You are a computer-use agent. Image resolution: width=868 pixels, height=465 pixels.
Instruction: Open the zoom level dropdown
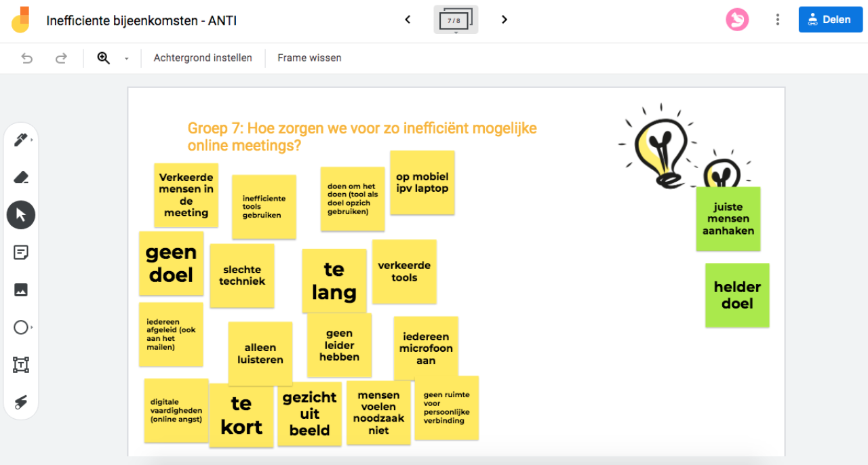pyautogui.click(x=126, y=59)
